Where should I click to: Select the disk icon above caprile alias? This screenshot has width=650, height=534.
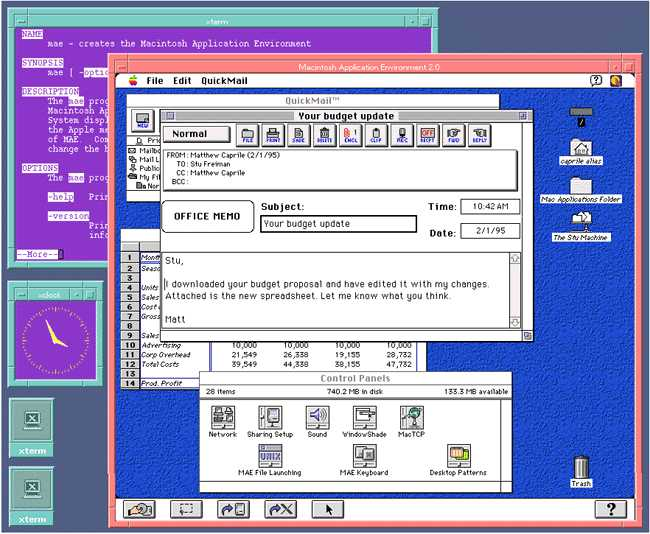coord(581,117)
